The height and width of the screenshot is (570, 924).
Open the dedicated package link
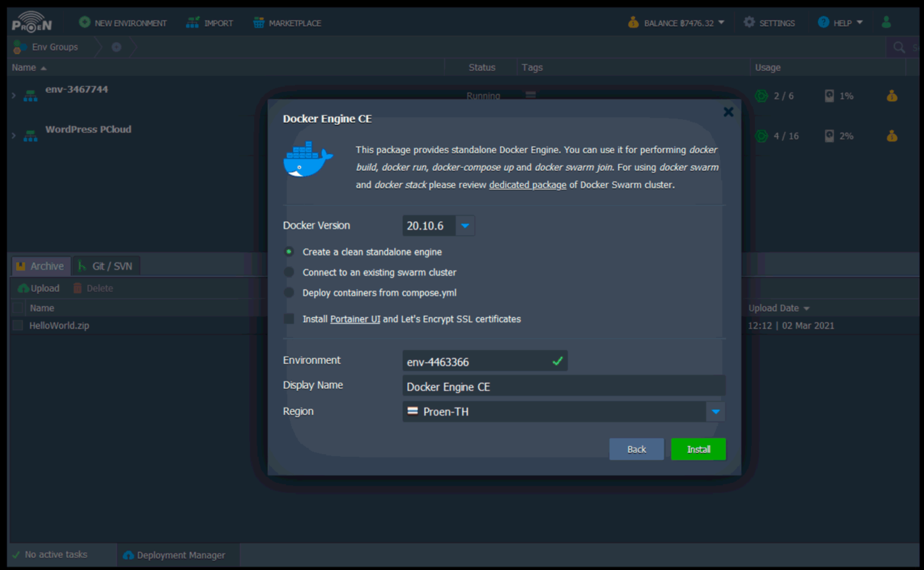coord(528,185)
